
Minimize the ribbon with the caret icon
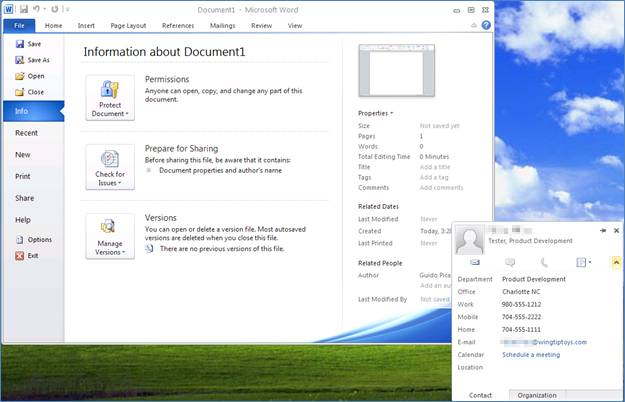[x=474, y=25]
